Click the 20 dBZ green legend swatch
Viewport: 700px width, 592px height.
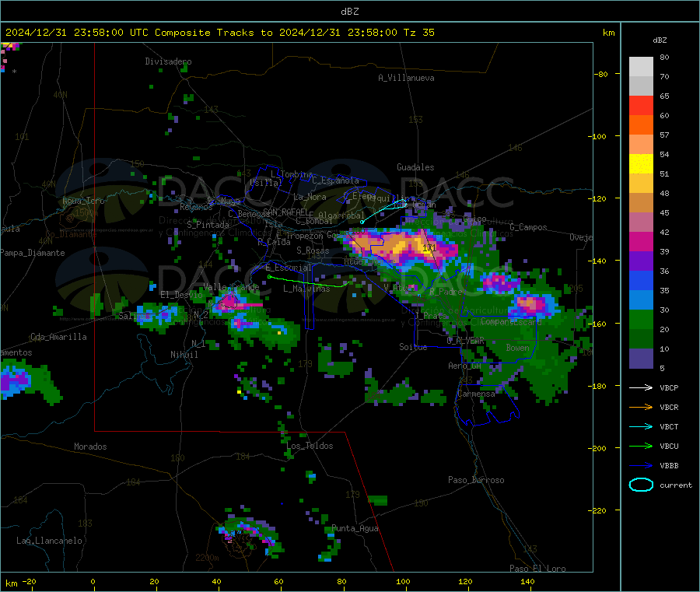[x=641, y=319]
